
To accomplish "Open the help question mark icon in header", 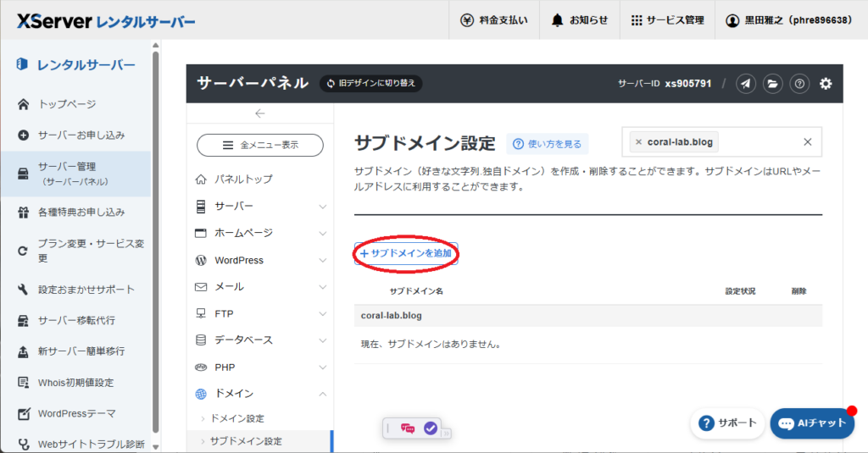I will (x=799, y=84).
